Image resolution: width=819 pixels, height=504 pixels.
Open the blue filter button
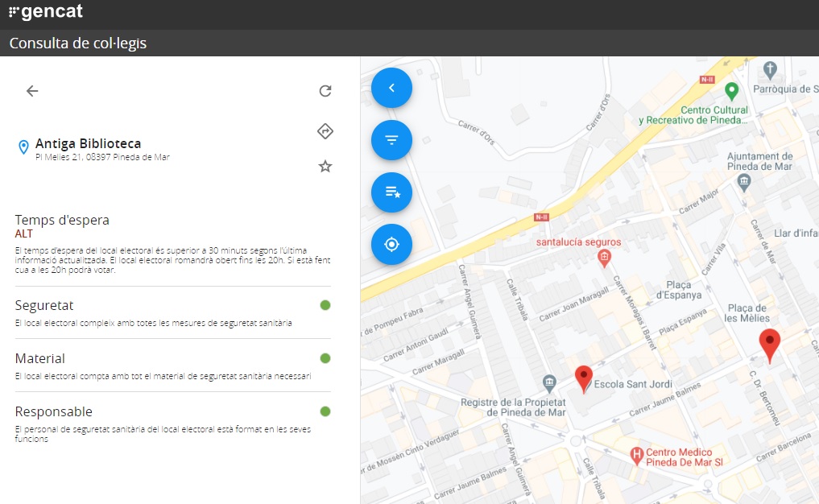tap(391, 140)
